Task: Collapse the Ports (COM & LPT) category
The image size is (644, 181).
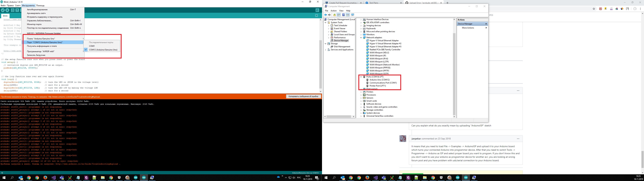Action: 361,77
